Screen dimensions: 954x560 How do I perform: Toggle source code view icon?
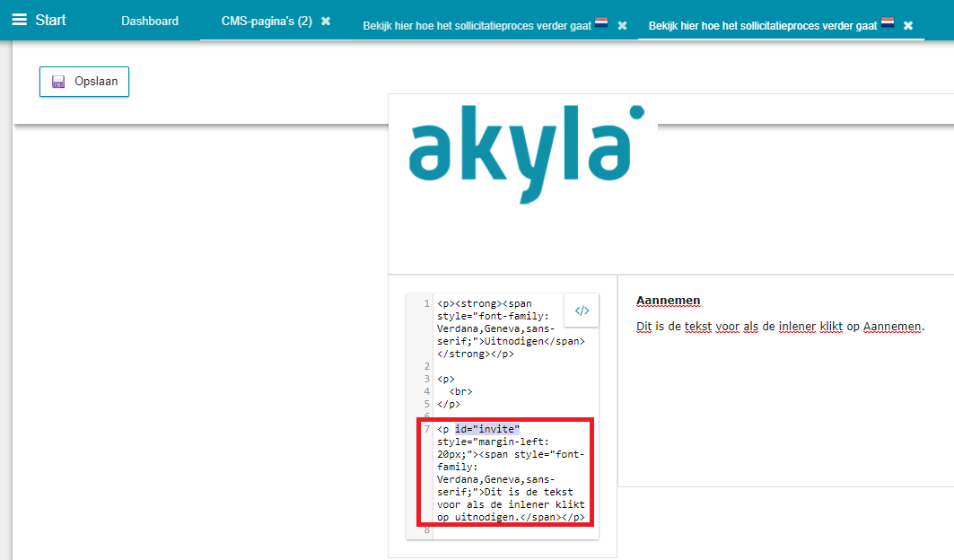(x=582, y=311)
